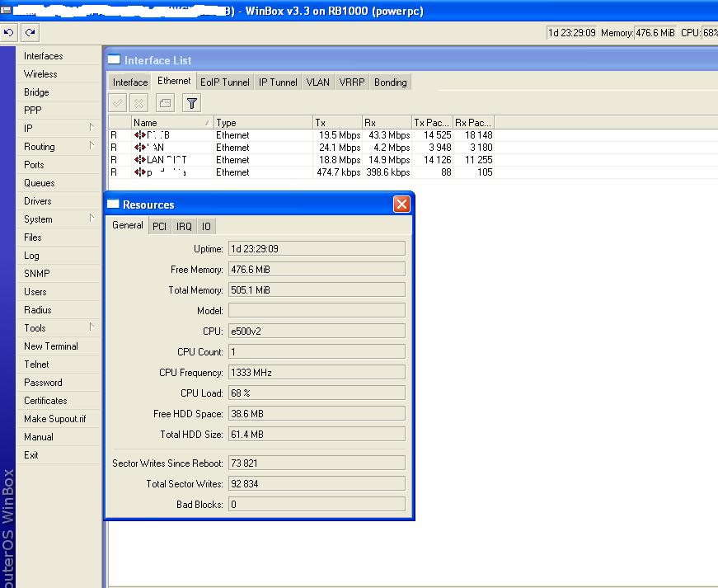Click the ethernet icon in LAN DIST row

pos(140,160)
